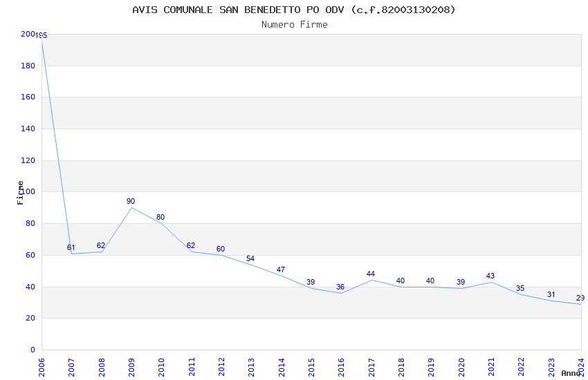
Task: Select the x-axis year label 2010
Action: click(162, 367)
